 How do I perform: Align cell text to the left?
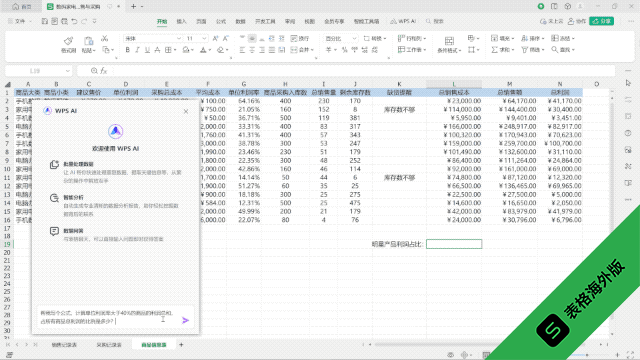pos(242,50)
